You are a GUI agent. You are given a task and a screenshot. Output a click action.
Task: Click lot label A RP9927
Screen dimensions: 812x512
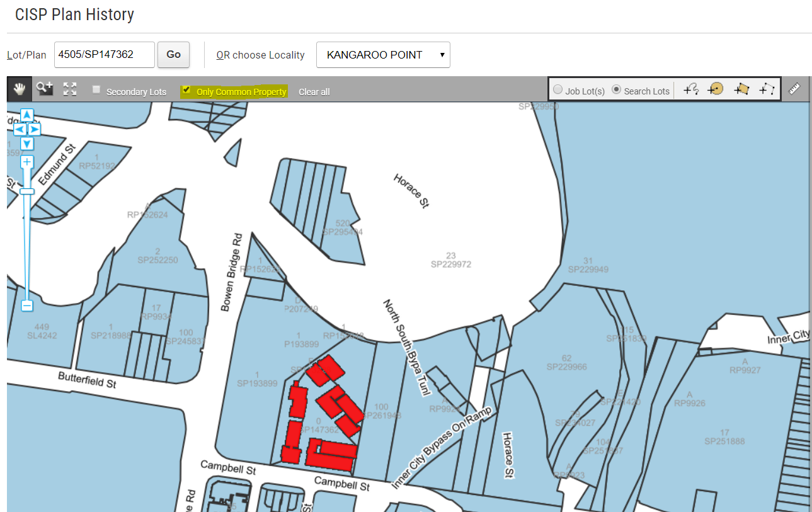point(745,366)
